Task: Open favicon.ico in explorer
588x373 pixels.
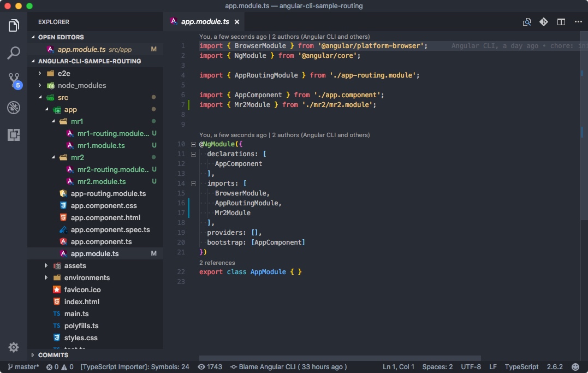Action: [95, 289]
